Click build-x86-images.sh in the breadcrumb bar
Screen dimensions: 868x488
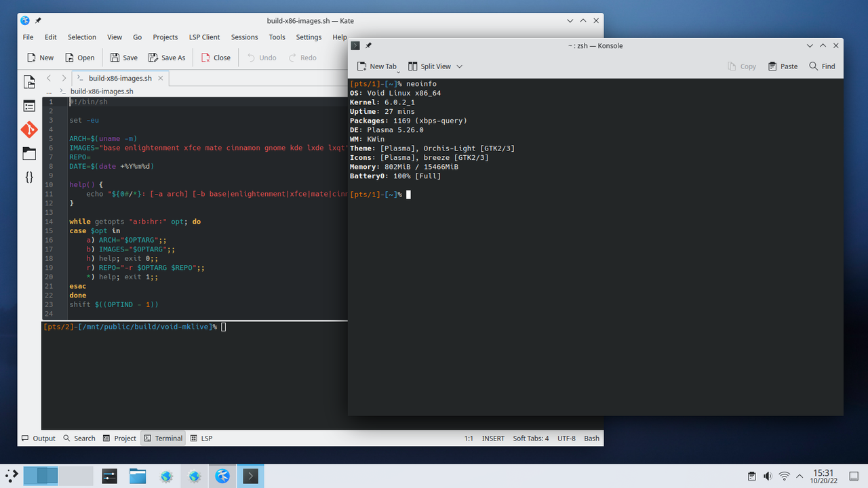102,91
